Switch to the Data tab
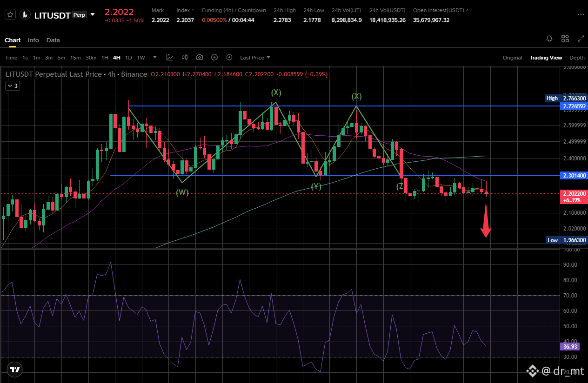This screenshot has height=383, width=588. point(53,40)
